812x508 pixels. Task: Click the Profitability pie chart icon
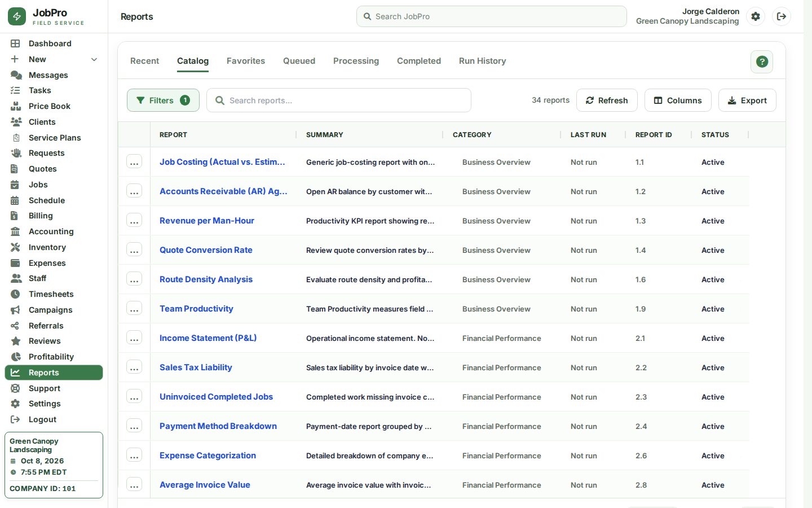click(x=16, y=357)
